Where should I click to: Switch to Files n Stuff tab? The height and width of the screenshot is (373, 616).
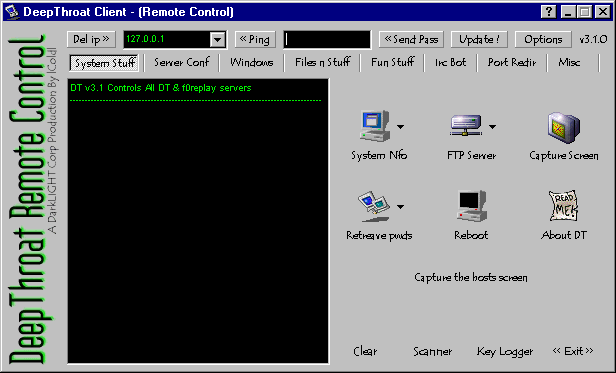click(x=323, y=62)
